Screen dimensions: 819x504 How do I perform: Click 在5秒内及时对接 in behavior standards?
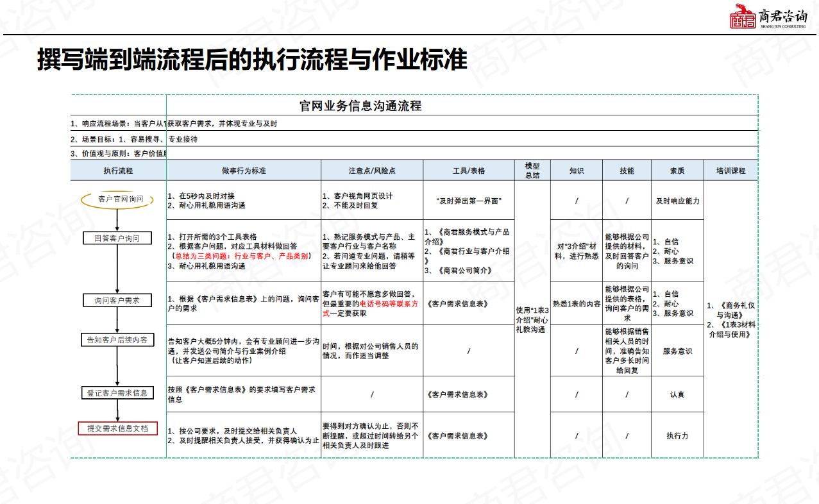[x=201, y=196]
